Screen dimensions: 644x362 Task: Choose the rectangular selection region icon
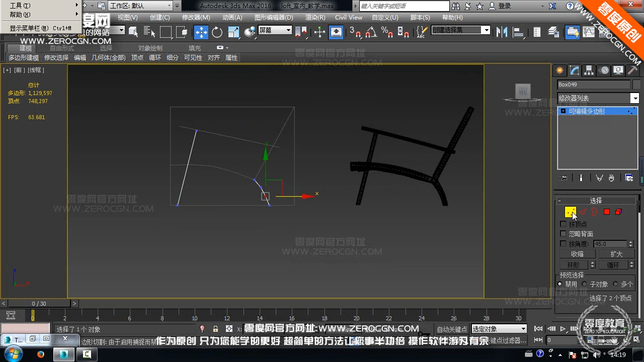pos(166,32)
